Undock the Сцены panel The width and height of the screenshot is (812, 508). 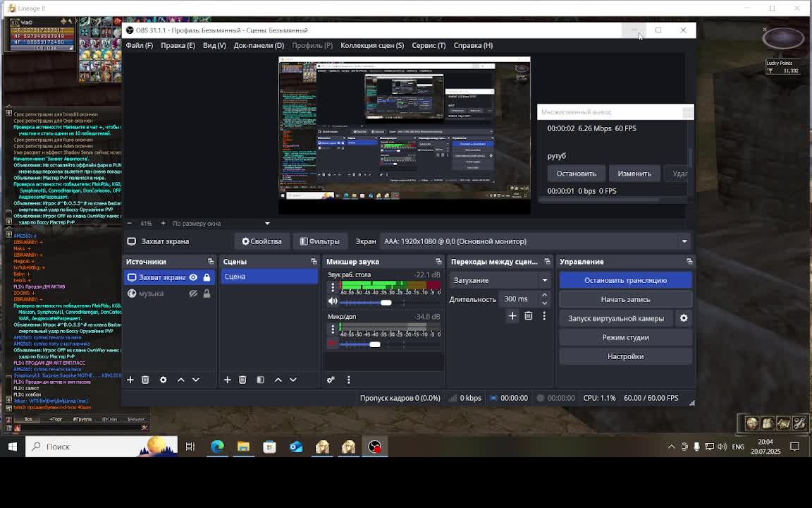point(313,262)
